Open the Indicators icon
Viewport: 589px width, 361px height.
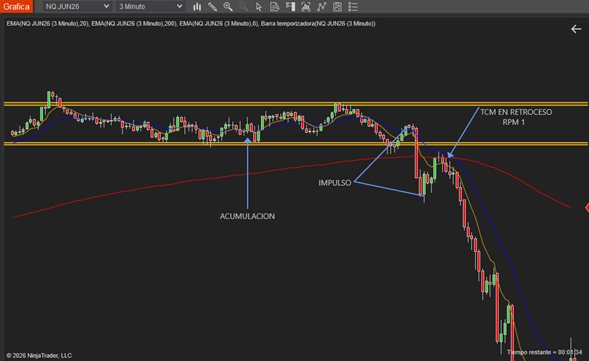tap(322, 6)
